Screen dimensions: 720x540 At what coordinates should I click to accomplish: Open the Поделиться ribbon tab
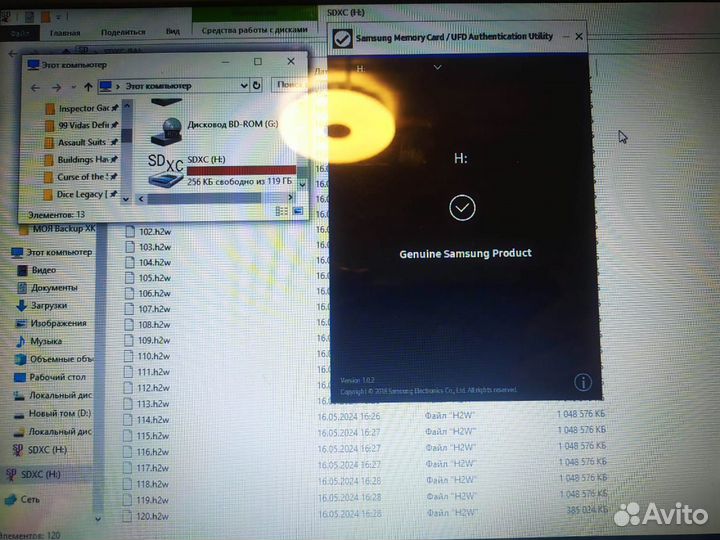coord(123,32)
